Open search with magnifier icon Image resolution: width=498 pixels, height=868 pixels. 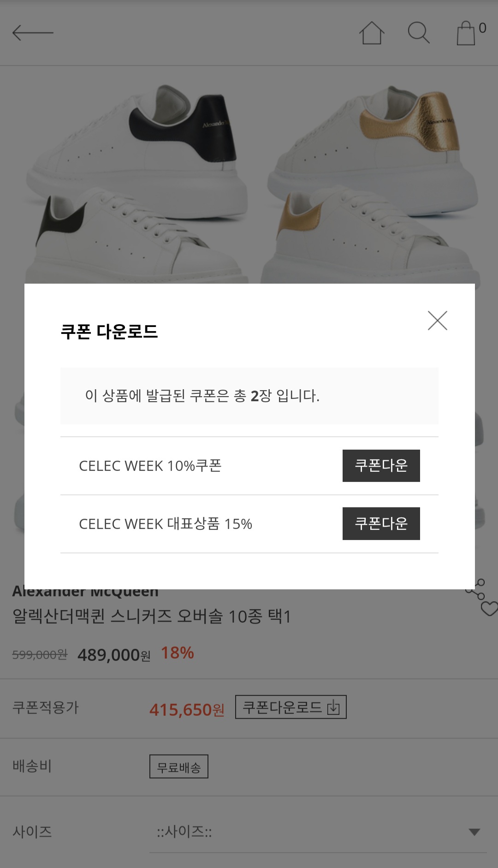(419, 33)
